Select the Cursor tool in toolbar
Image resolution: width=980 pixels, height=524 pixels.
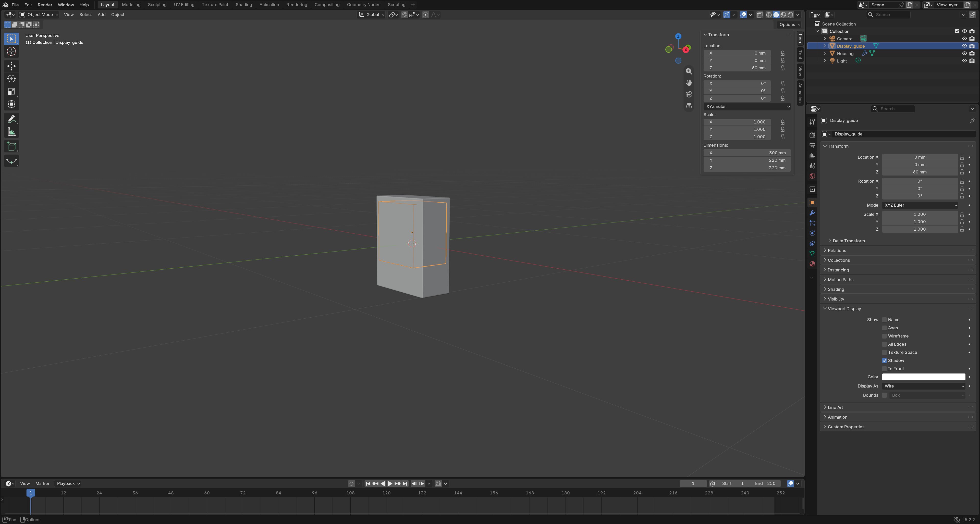pyautogui.click(x=11, y=51)
